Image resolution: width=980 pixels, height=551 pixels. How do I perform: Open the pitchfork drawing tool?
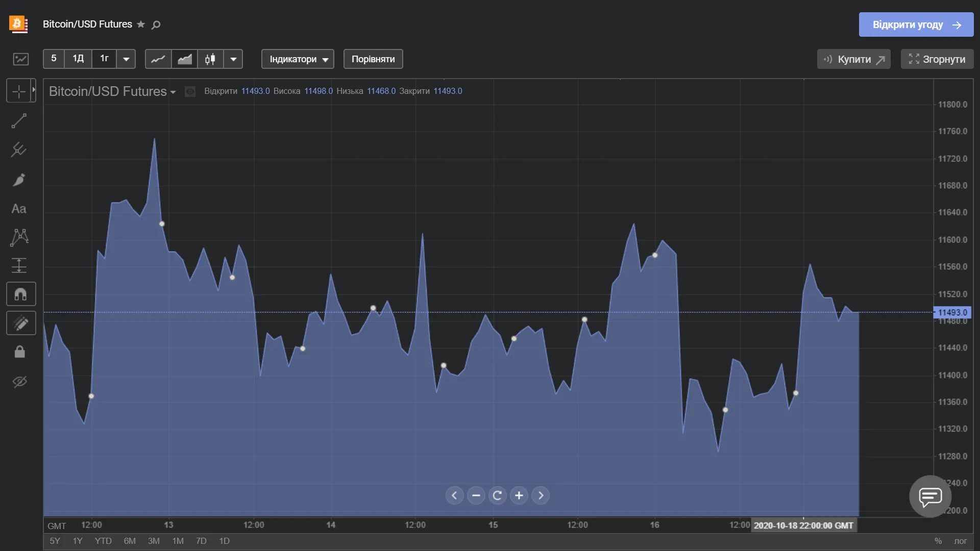(x=19, y=150)
